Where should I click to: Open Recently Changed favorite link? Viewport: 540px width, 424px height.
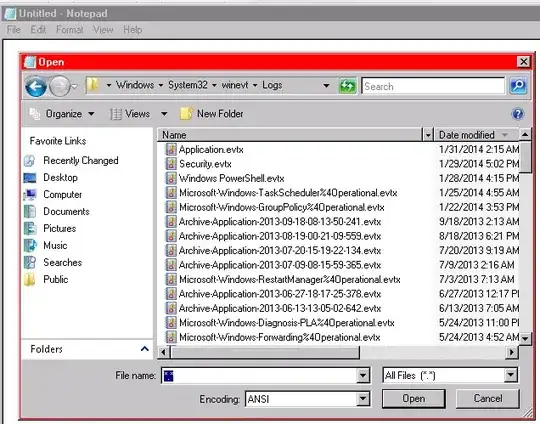[x=72, y=161]
